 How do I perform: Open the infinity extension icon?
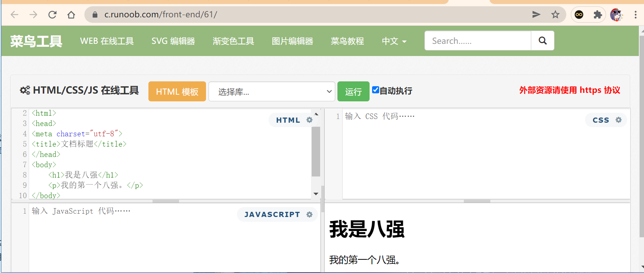[x=579, y=15]
